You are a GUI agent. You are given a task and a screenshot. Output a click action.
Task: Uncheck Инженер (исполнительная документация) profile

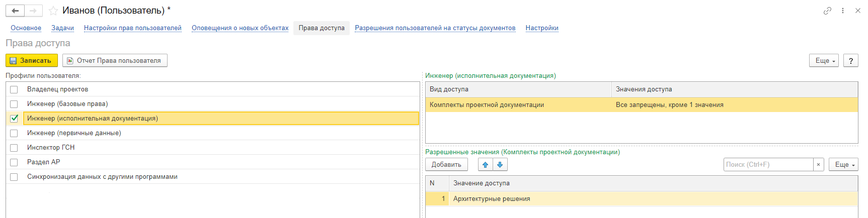14,119
